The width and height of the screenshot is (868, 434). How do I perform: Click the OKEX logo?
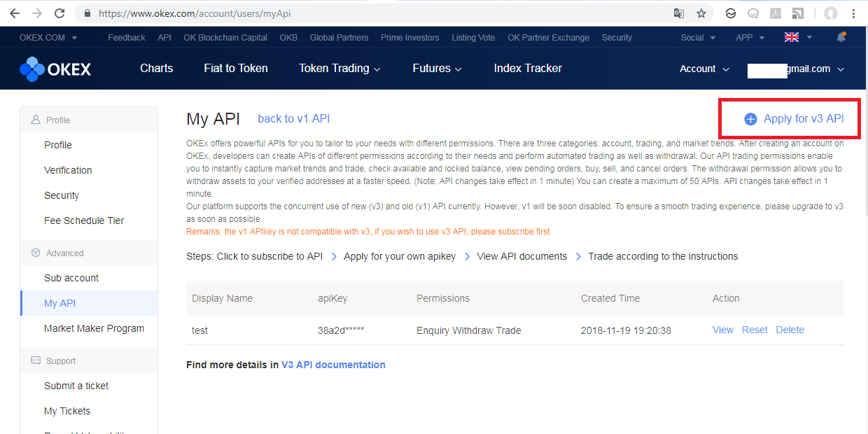[x=55, y=69]
